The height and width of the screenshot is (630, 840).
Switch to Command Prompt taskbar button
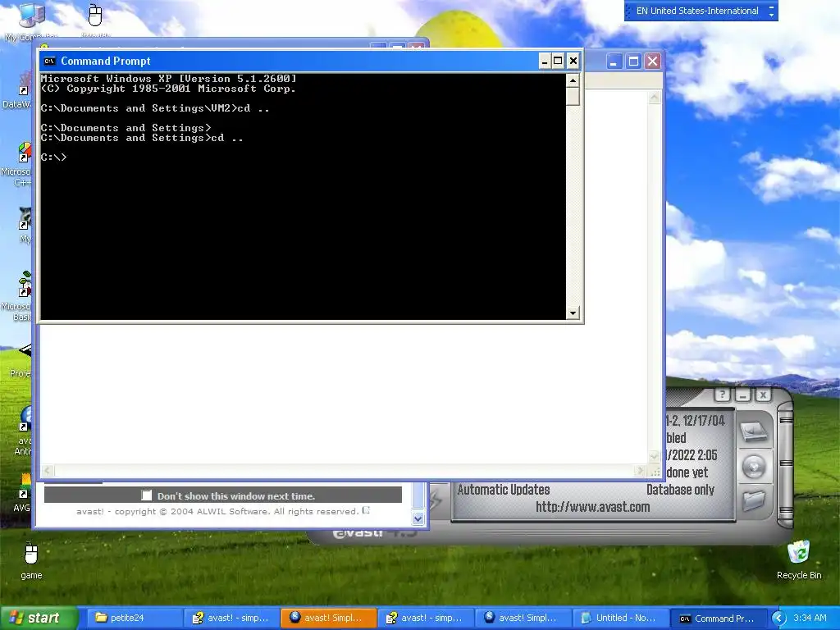click(717, 619)
